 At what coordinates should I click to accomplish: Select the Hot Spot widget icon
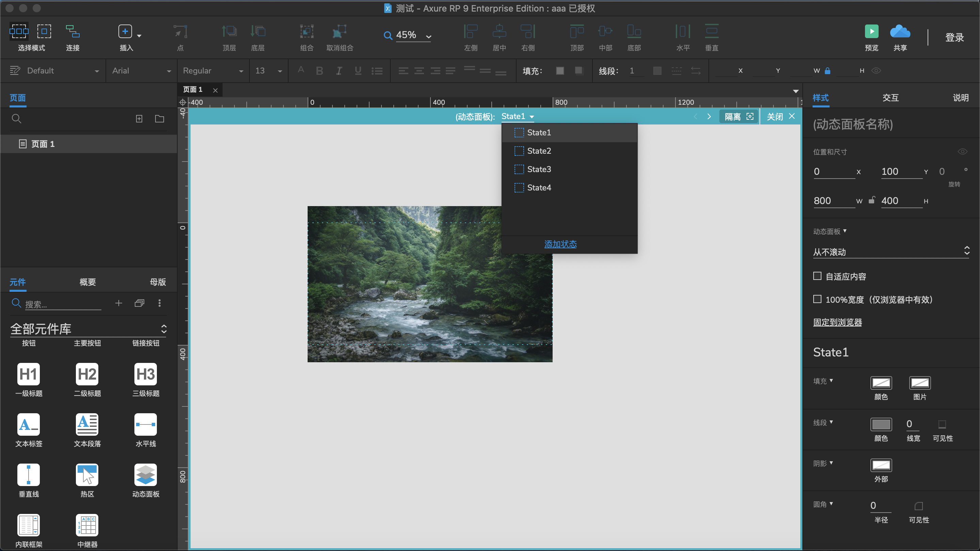pyautogui.click(x=87, y=474)
